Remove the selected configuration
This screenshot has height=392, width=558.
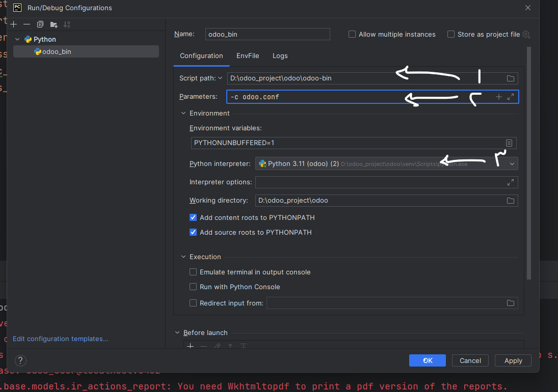26,24
